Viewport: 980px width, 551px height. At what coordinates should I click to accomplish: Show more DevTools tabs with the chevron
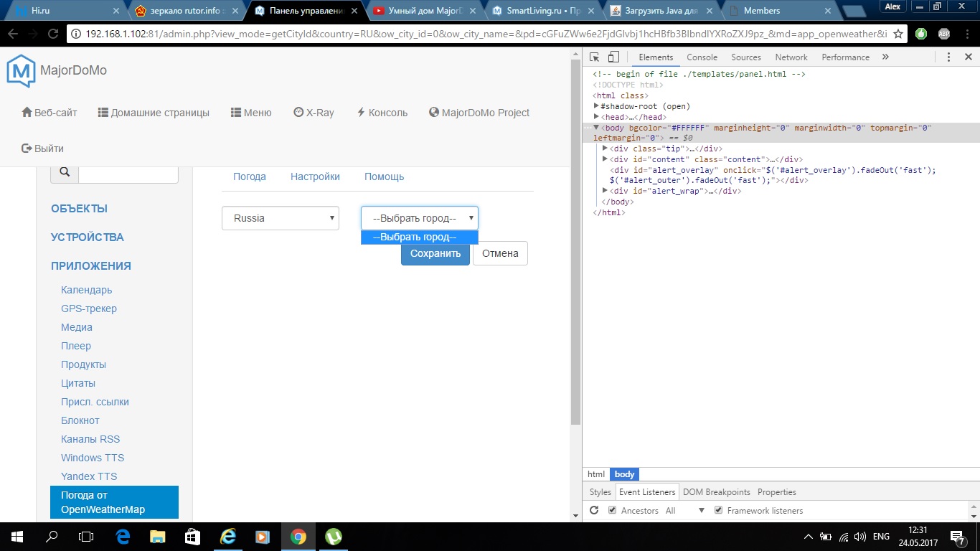tap(885, 57)
